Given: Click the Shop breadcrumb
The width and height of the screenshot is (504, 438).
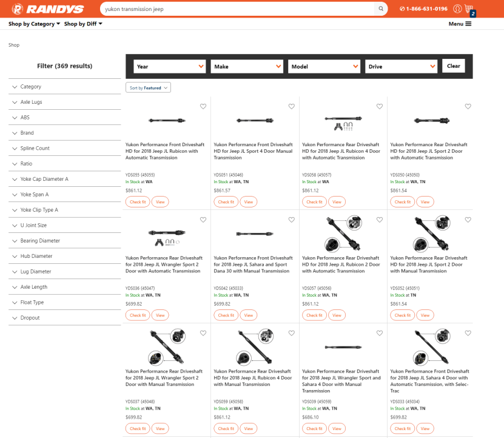Looking at the screenshot, I should 14,45.
